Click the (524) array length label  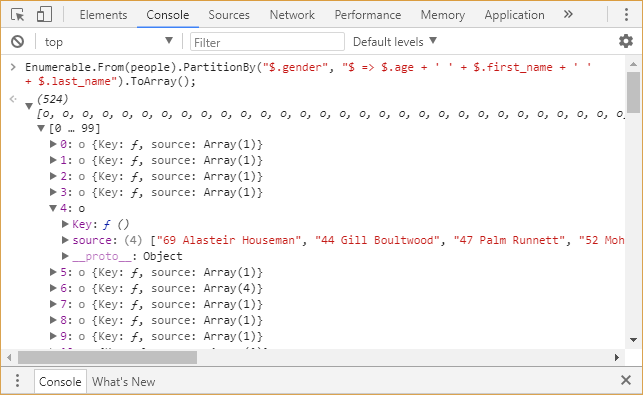[52, 99]
